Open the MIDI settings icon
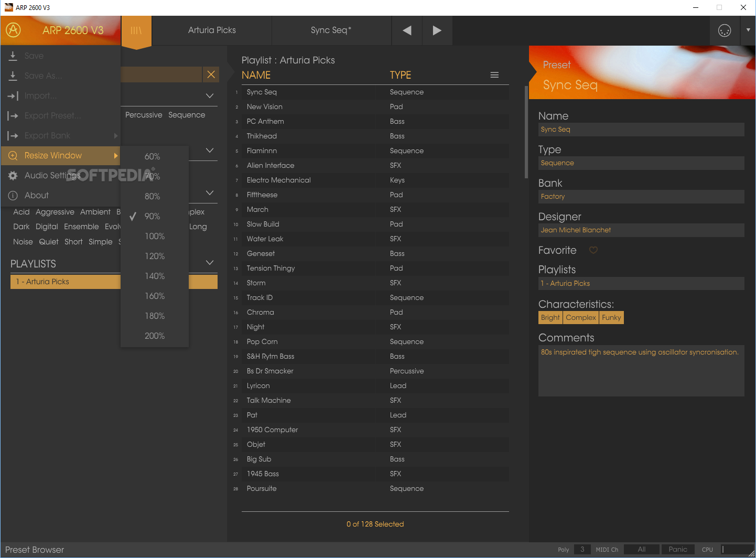Viewport: 756px width, 558px height. point(725,30)
